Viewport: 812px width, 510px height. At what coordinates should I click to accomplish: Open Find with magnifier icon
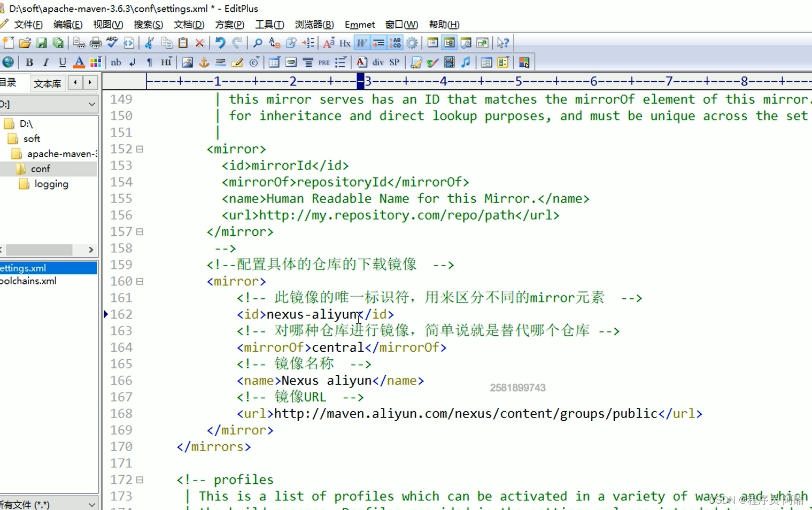point(258,43)
